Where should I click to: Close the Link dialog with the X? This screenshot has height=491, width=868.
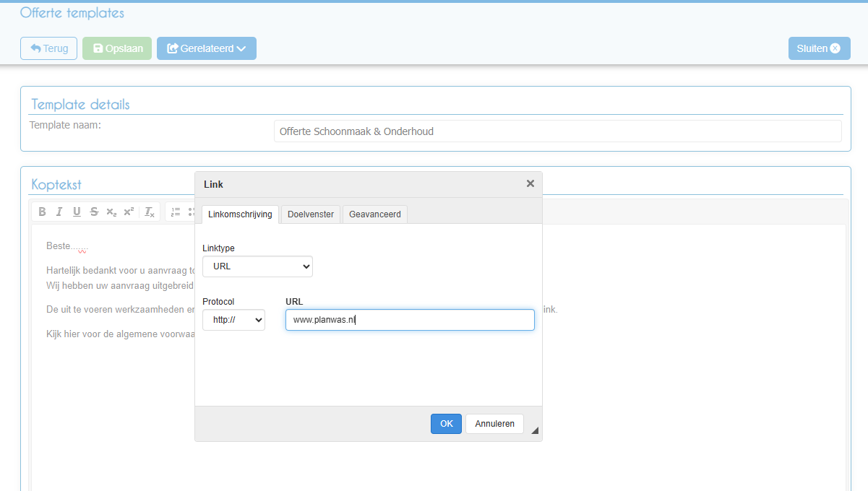(530, 184)
